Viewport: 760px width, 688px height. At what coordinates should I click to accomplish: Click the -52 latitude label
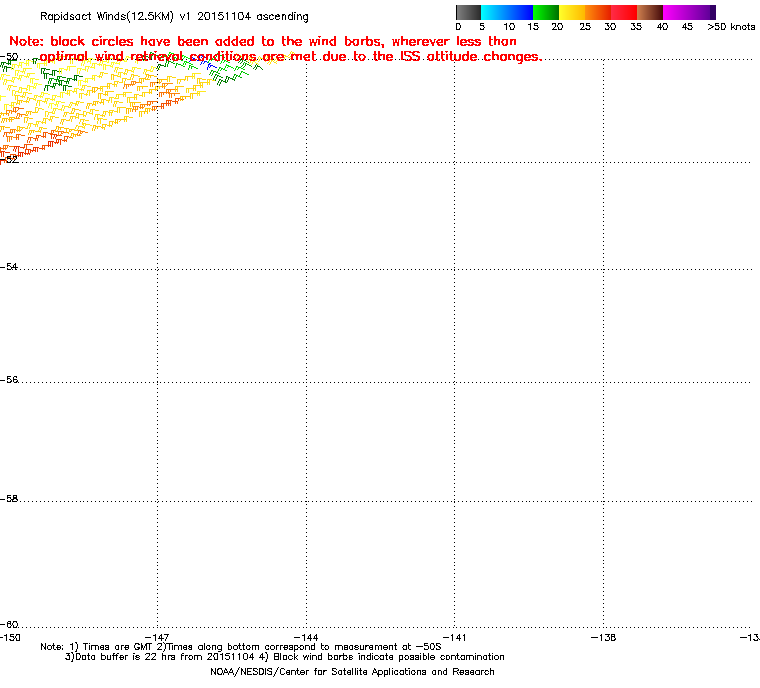click(9, 159)
